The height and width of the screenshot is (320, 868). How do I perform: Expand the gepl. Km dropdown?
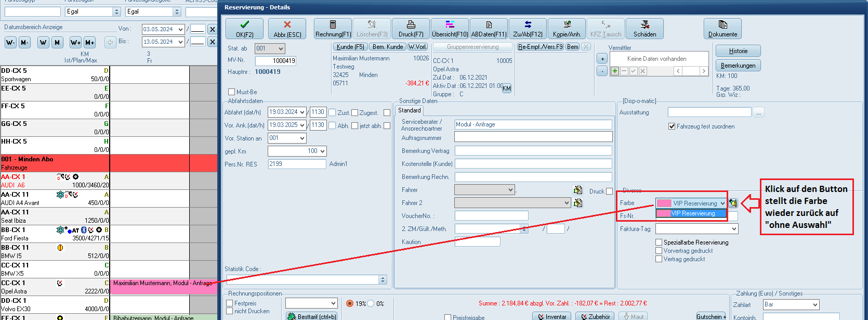click(x=322, y=151)
